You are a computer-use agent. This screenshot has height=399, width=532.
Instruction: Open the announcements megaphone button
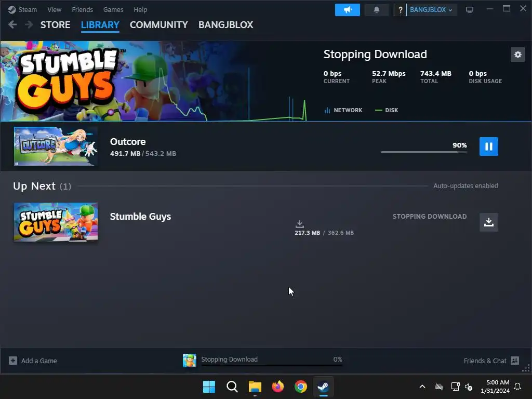tap(348, 9)
